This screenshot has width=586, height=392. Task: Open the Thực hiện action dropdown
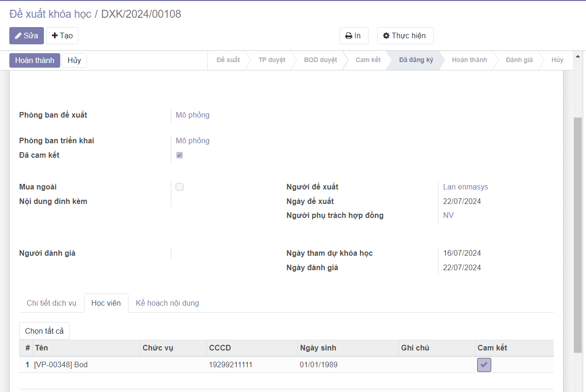coord(405,36)
